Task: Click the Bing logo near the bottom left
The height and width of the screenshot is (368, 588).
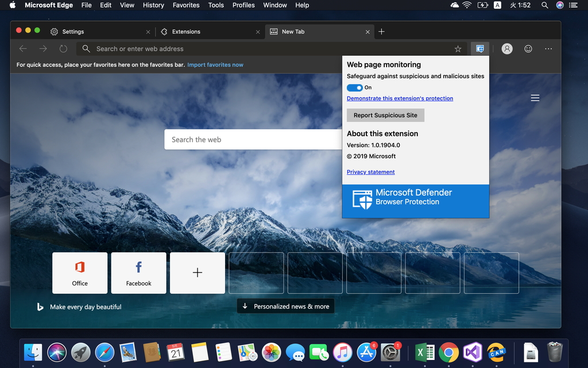Action: pos(40,306)
